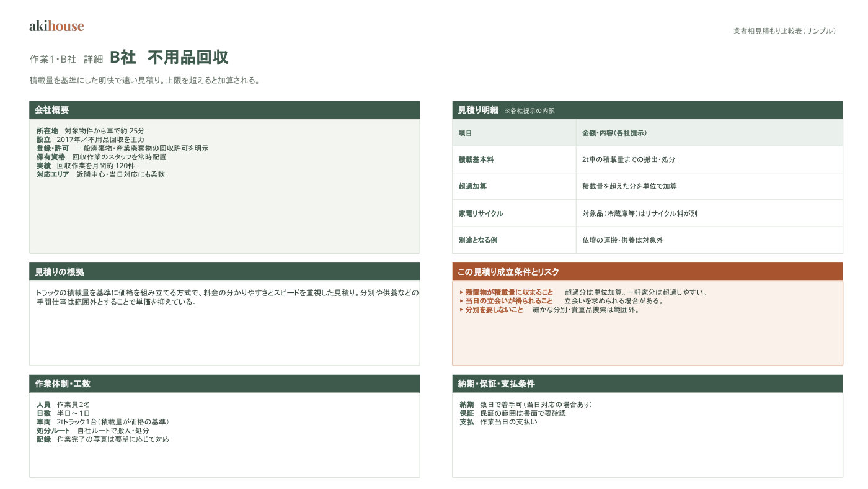868x489 pixels.
Task: Click the breadcrumb 作業1・B社 詳細
Action: tap(66, 59)
